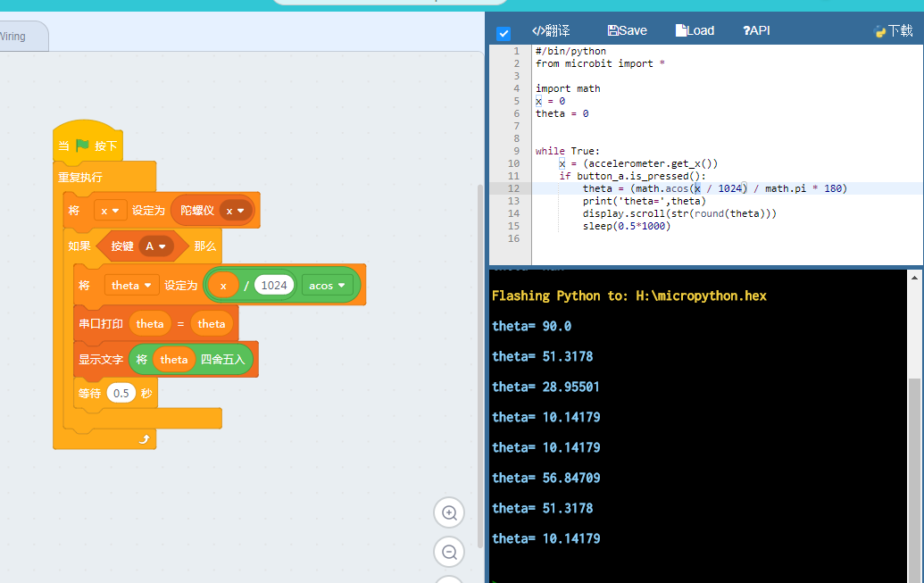The height and width of the screenshot is (583, 924).
Task: Open the theta variable dropdown
Action: (x=131, y=286)
